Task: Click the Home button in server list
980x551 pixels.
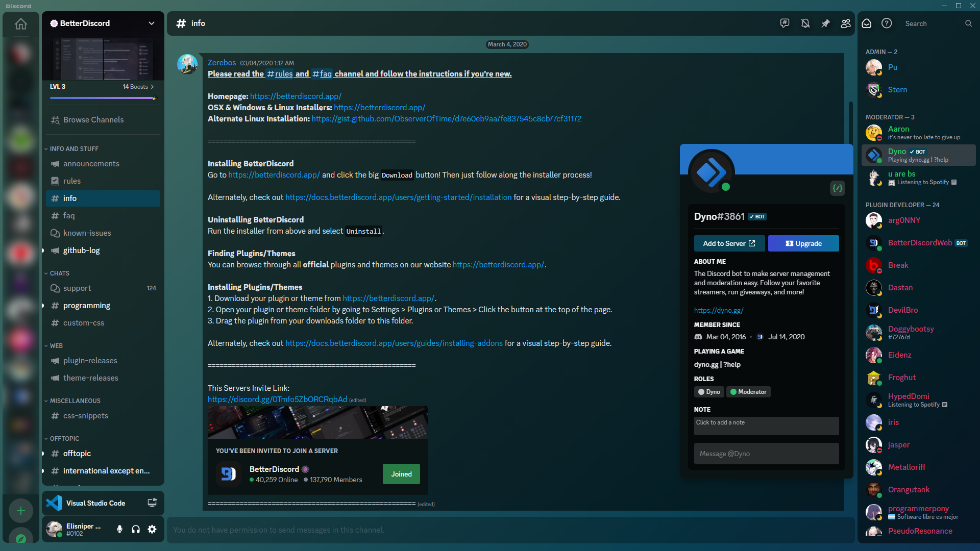Action: point(21,24)
